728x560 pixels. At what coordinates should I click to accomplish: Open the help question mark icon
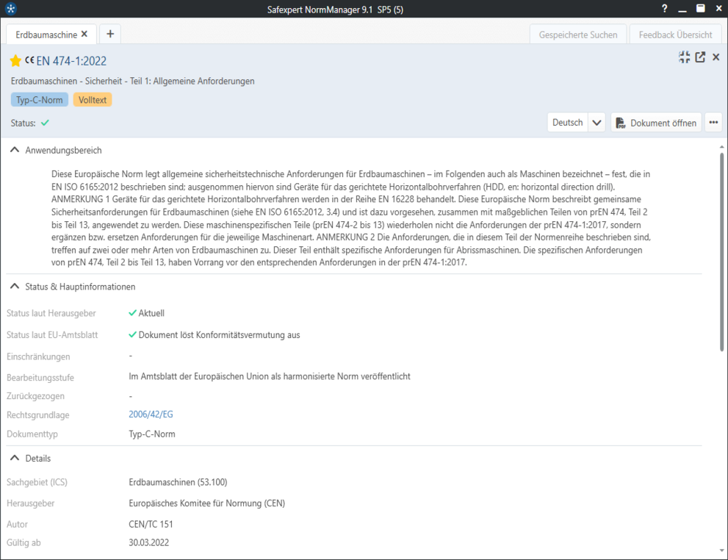(x=665, y=9)
